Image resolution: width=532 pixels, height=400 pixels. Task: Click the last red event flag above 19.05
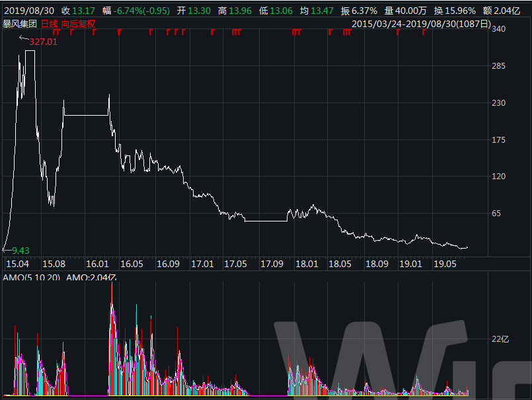pos(424,32)
